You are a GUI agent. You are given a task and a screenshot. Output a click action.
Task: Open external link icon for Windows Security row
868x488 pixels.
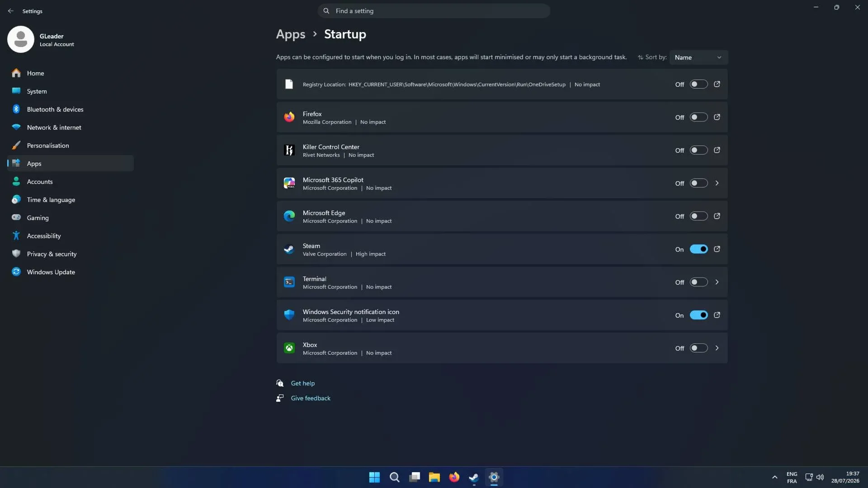(x=717, y=315)
